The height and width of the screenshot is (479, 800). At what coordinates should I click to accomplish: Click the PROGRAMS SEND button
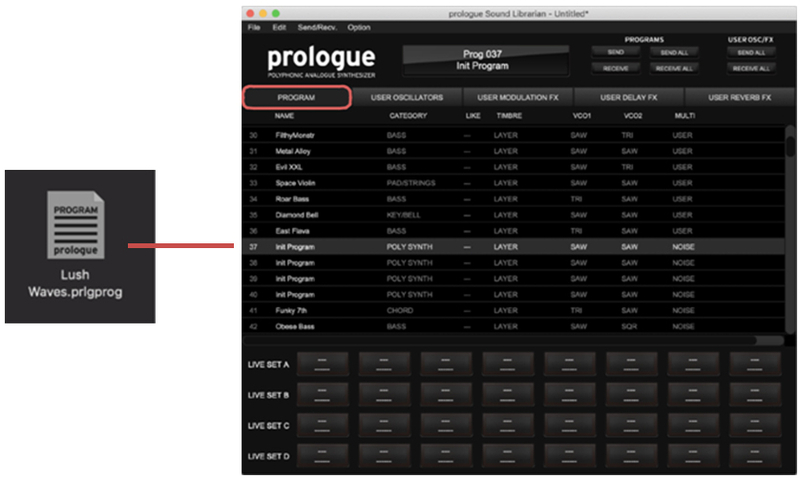pos(616,52)
